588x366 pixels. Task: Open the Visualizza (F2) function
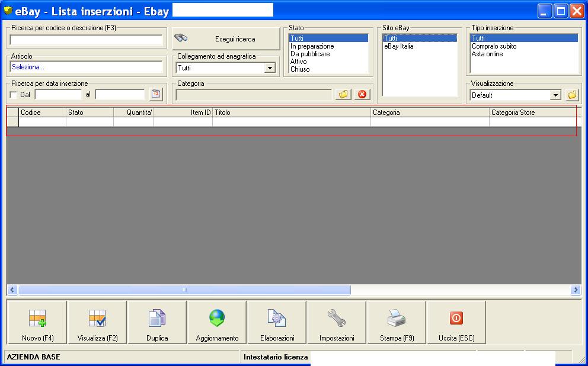(97, 322)
